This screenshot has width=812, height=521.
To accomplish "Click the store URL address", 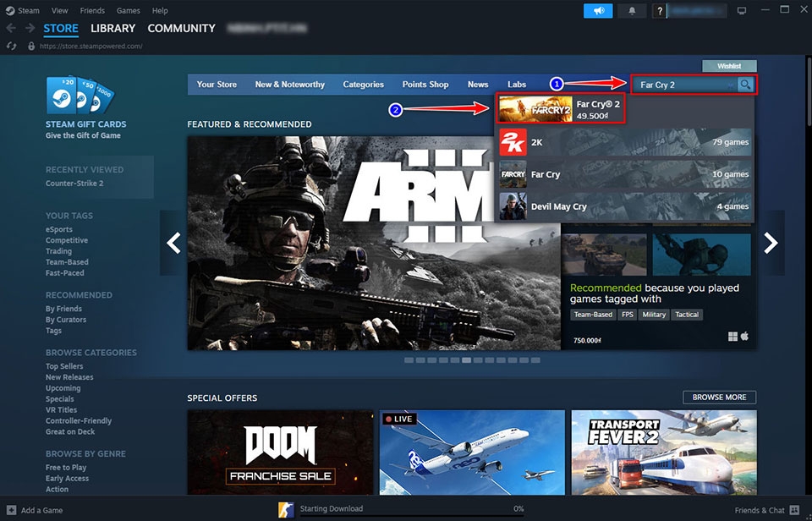I will [91, 46].
